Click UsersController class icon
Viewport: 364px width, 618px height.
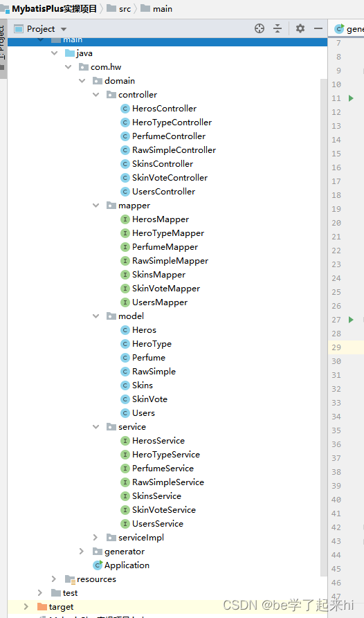(125, 192)
